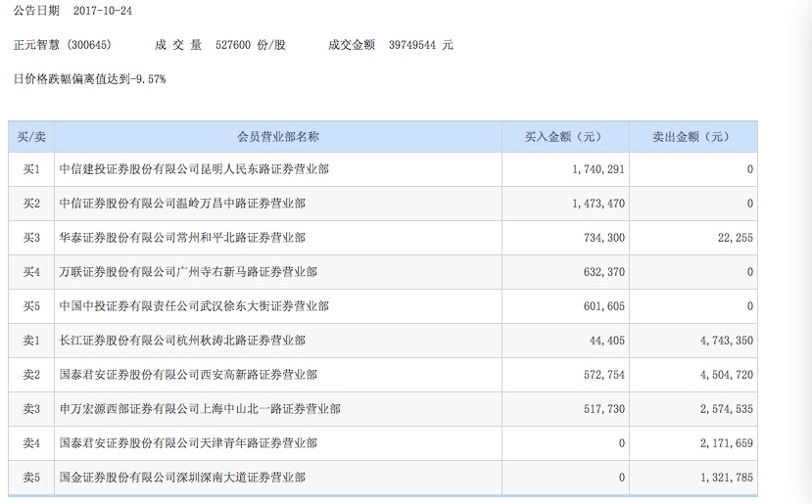Click 长江证券杭州秋涛北路证券营业部 name
Image resolution: width=812 pixels, height=504 pixels.
(x=182, y=340)
